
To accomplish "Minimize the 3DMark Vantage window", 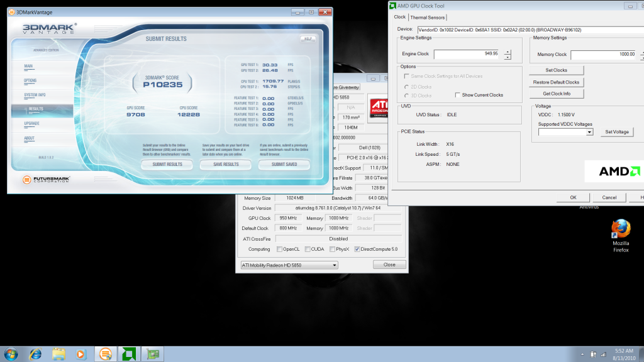I will coord(297,13).
